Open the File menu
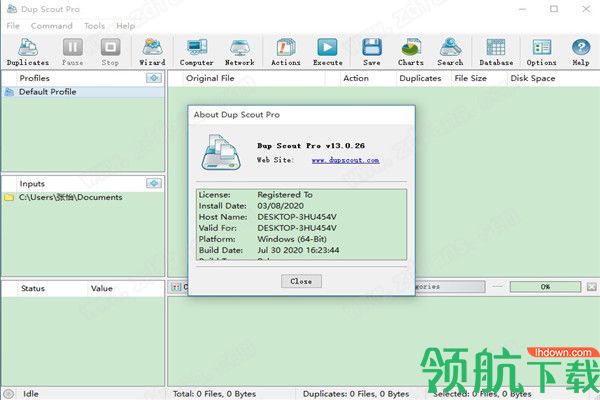 (x=13, y=26)
